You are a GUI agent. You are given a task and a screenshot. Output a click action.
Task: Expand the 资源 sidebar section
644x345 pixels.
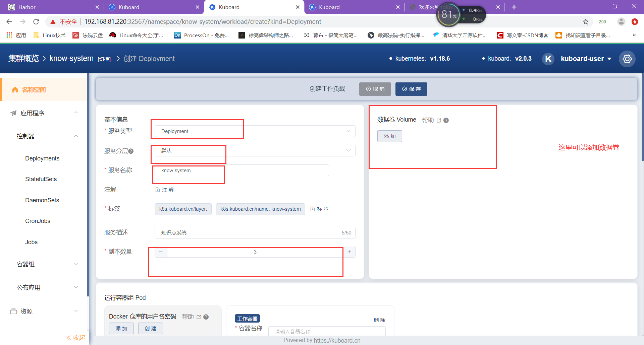tap(44, 311)
